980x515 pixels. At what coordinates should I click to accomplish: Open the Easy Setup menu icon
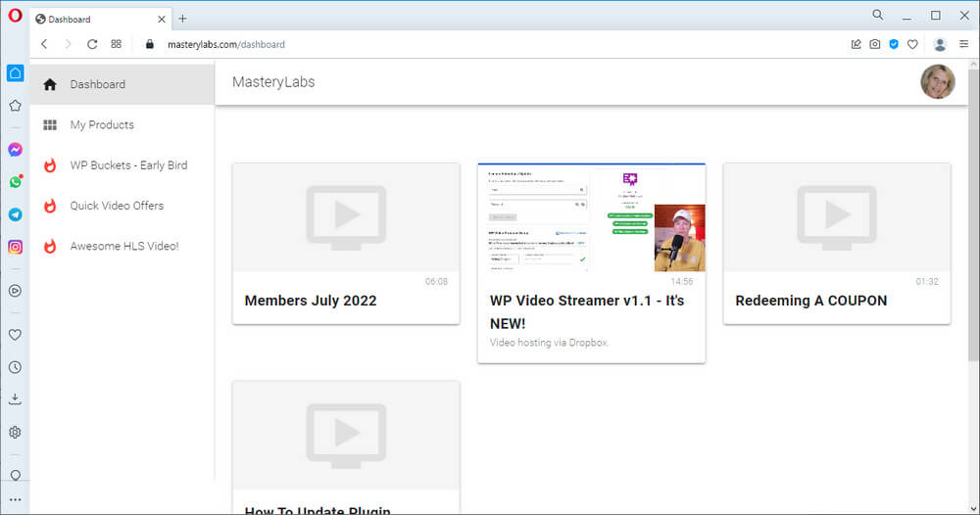point(963,44)
